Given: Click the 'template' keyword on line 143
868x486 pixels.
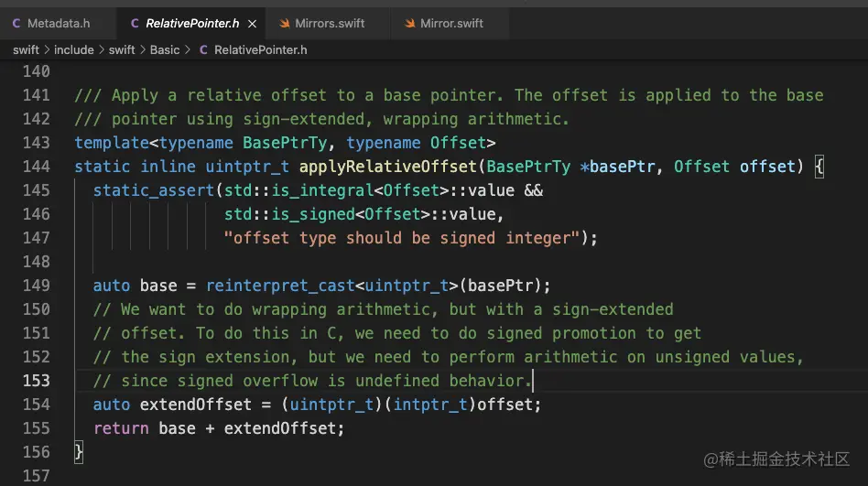Looking at the screenshot, I should coord(112,143).
